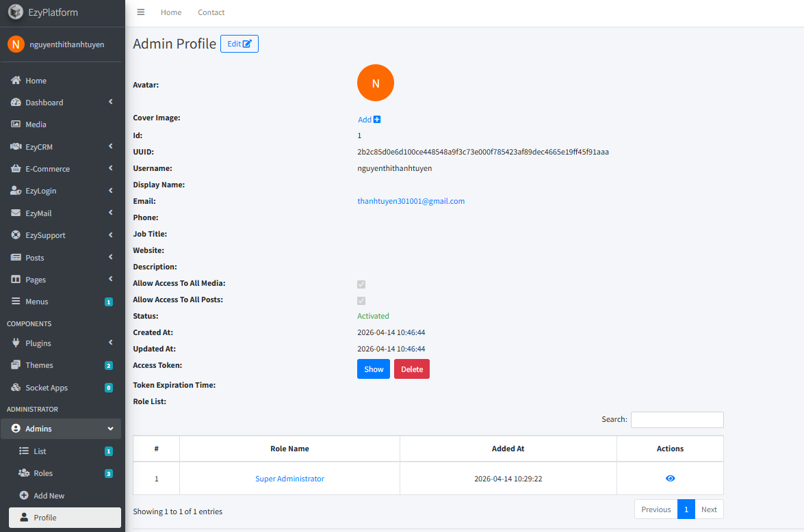Viewport: 804px width, 532px height.
Task: Toggle Allow Access To All Media checkbox
Action: tap(361, 284)
